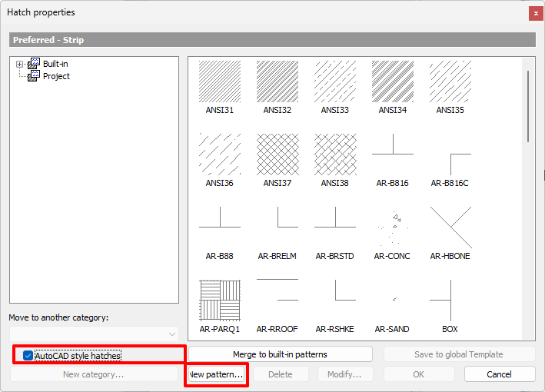Viewport: 545px width, 392px height.
Task: Choose the AR-CONC concrete pattern
Action: pyautogui.click(x=393, y=228)
